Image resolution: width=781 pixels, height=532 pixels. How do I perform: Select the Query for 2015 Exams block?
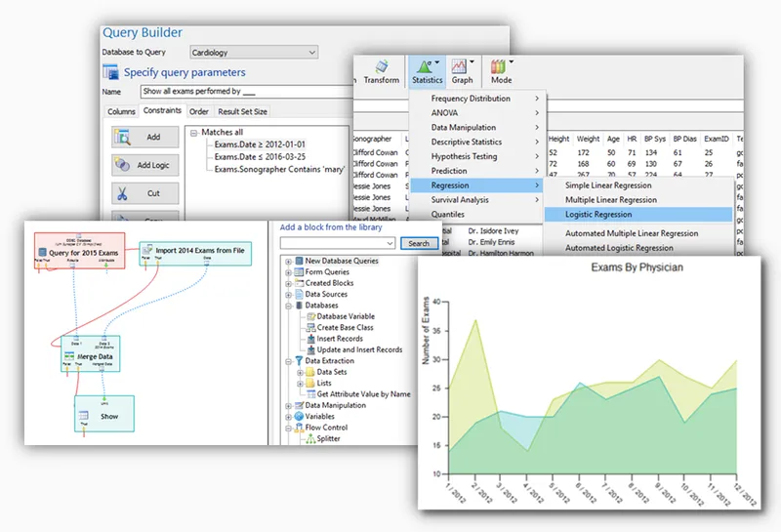(80, 251)
